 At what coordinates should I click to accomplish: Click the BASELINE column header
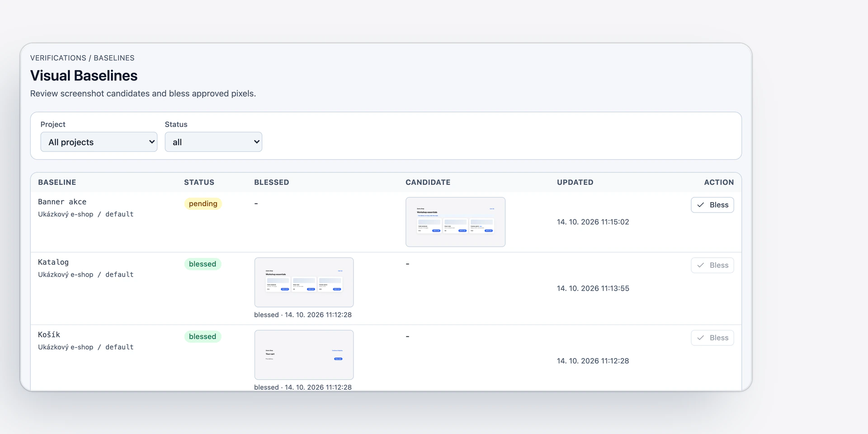point(57,182)
